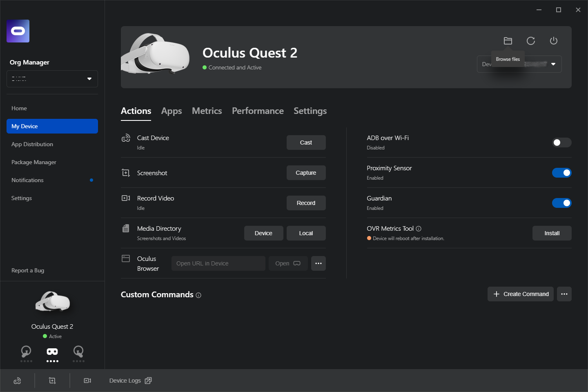Click the OVR Metrics Tool info icon
The width and height of the screenshot is (588, 392).
pyautogui.click(x=419, y=229)
